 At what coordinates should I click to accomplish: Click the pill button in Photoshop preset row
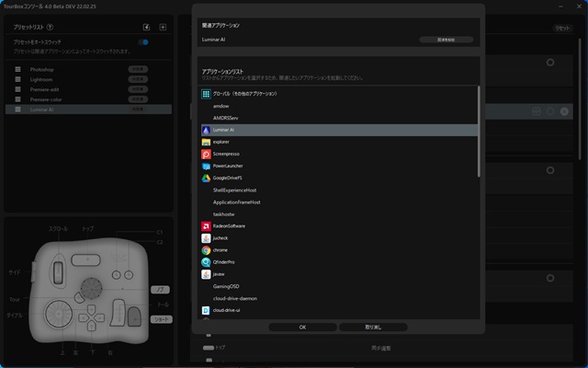click(138, 69)
